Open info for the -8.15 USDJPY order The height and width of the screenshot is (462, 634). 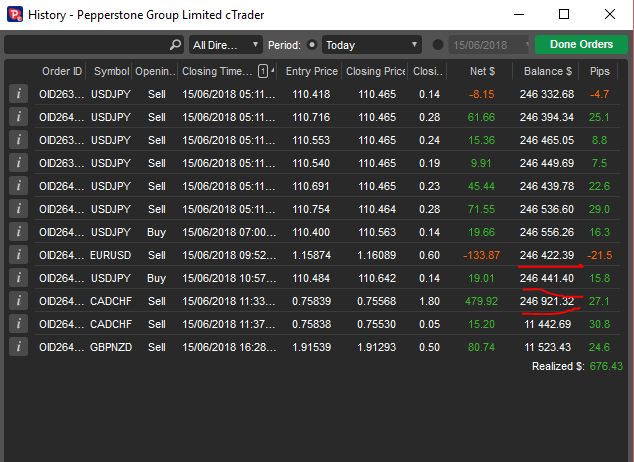click(19, 94)
